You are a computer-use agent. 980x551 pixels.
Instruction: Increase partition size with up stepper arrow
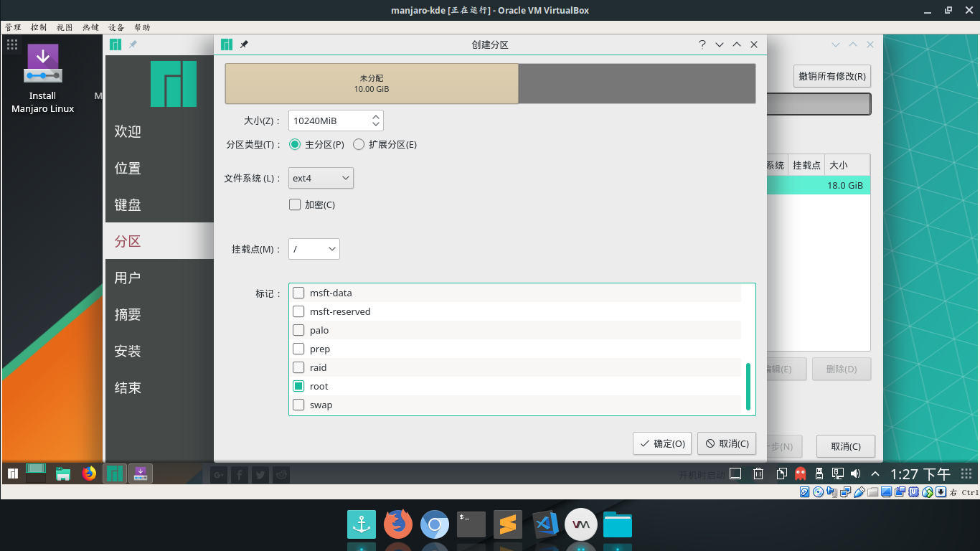[x=376, y=116]
